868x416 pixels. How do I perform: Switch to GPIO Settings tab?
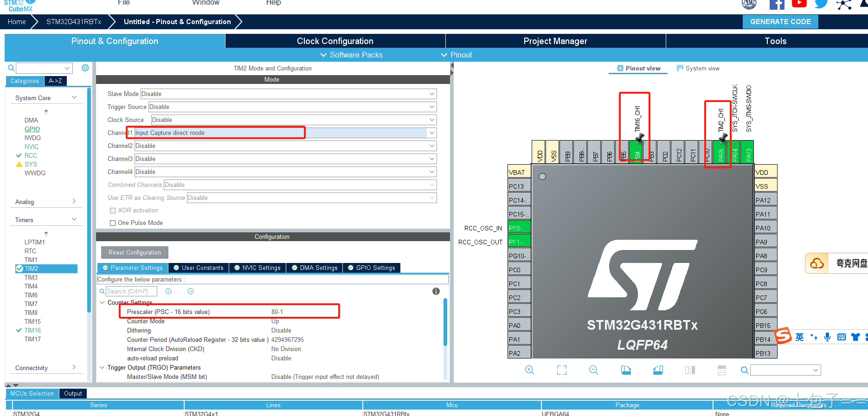coord(371,268)
